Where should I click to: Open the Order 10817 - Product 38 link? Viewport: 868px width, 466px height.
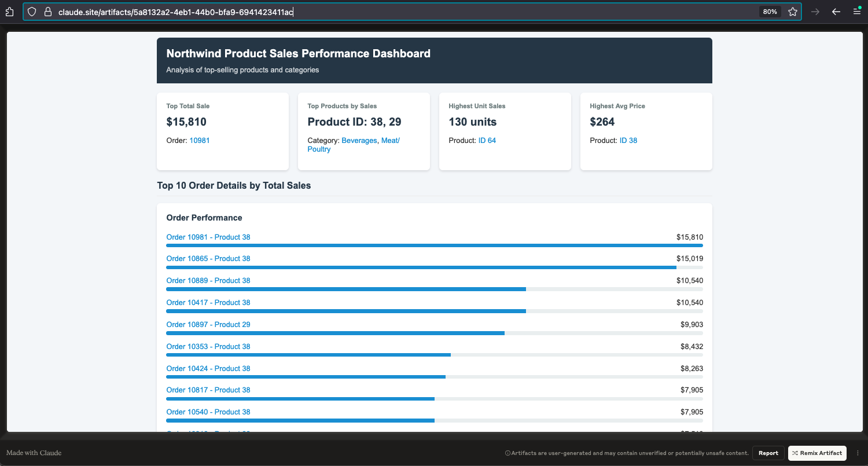coord(208,390)
